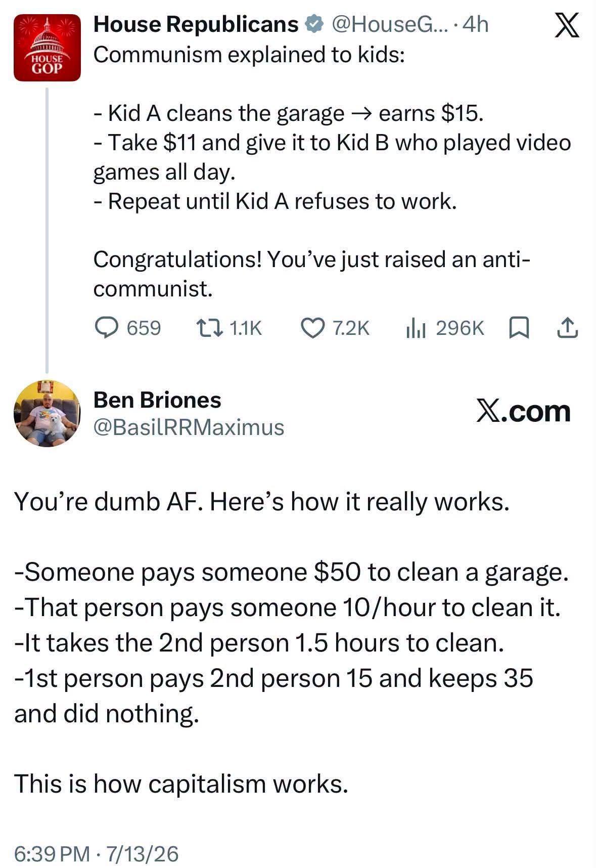The height and width of the screenshot is (868, 596).
Task: Click the 'Communism explained to kids' post text
Action: tap(249, 54)
